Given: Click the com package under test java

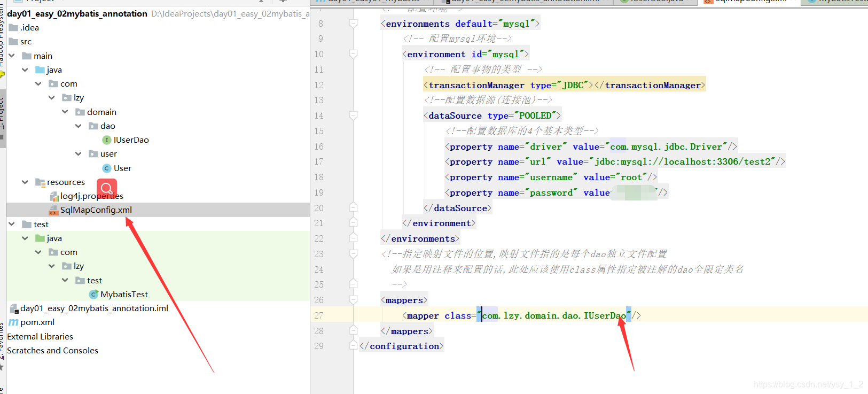Looking at the screenshot, I should click(69, 252).
